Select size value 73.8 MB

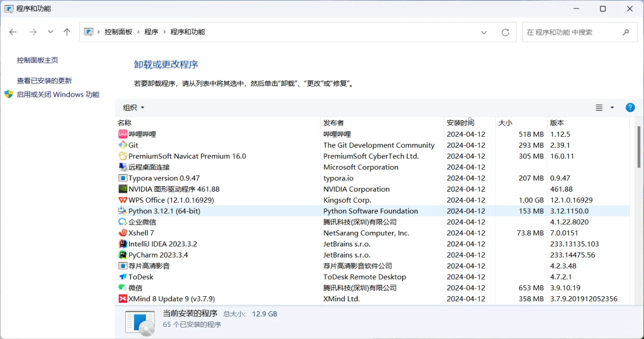tap(530, 233)
